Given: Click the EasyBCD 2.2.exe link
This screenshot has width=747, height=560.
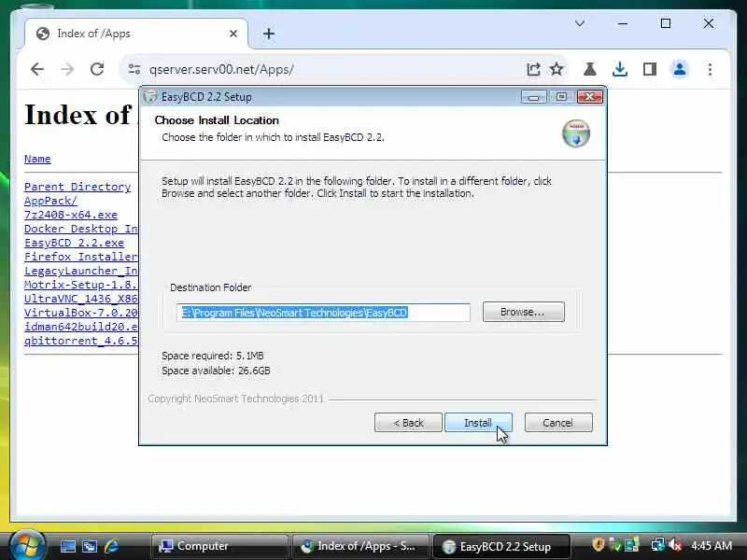Looking at the screenshot, I should click(x=74, y=243).
